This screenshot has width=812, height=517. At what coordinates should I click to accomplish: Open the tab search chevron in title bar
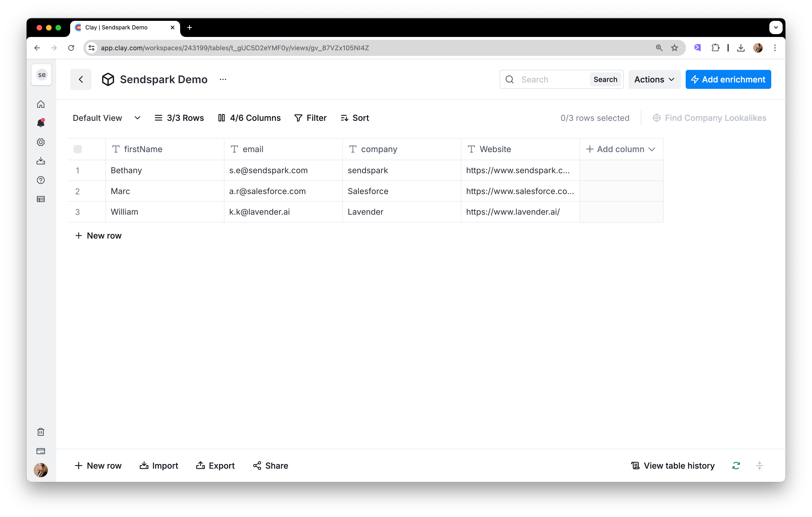(776, 27)
